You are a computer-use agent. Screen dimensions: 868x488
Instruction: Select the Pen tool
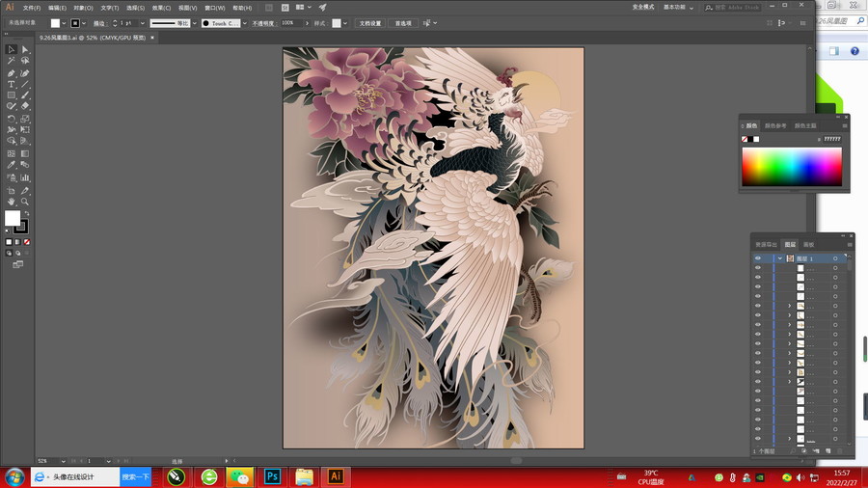[x=11, y=73]
